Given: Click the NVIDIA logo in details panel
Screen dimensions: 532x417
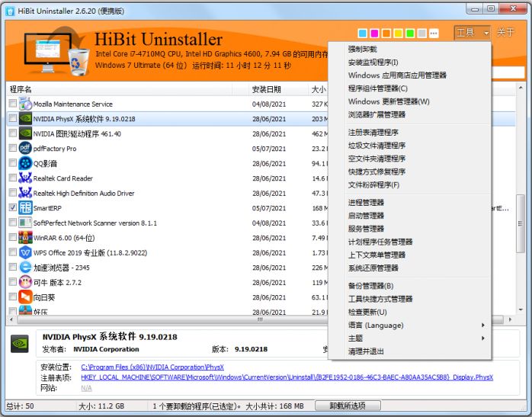Looking at the screenshot, I should click(20, 344).
